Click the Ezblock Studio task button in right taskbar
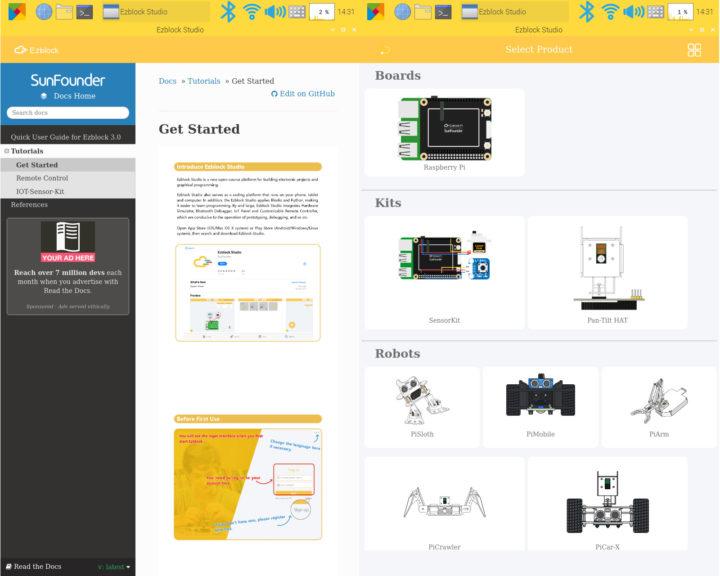 click(514, 11)
